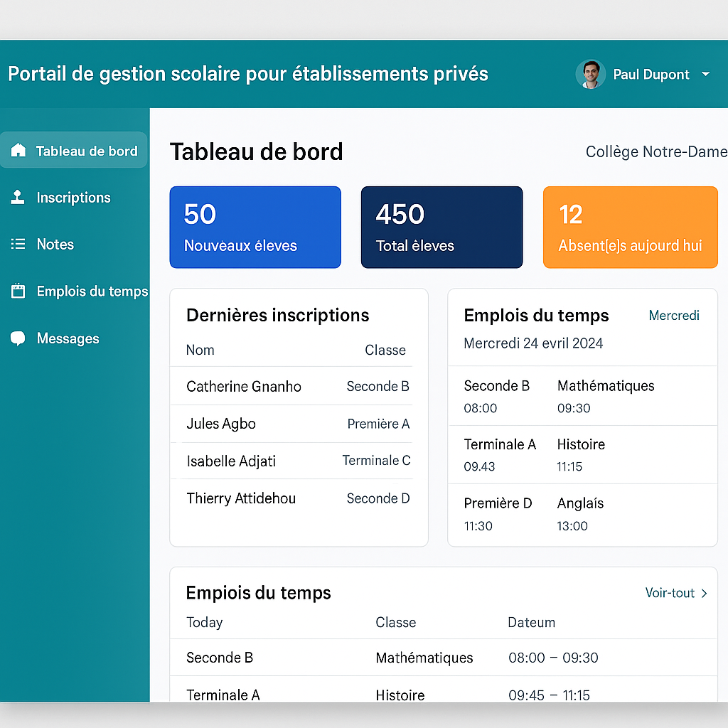Change day with the Mercredi selector
This screenshot has height=728, width=728.
(673, 315)
